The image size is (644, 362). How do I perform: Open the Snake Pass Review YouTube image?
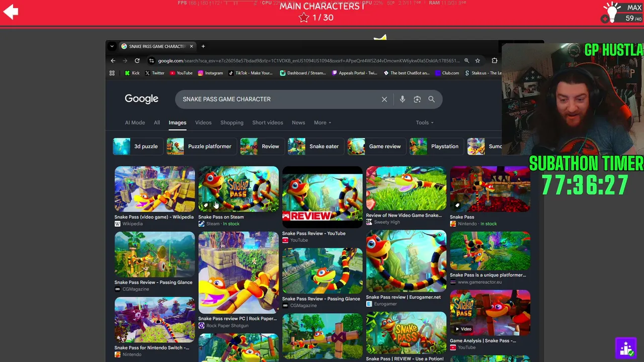[x=323, y=197]
